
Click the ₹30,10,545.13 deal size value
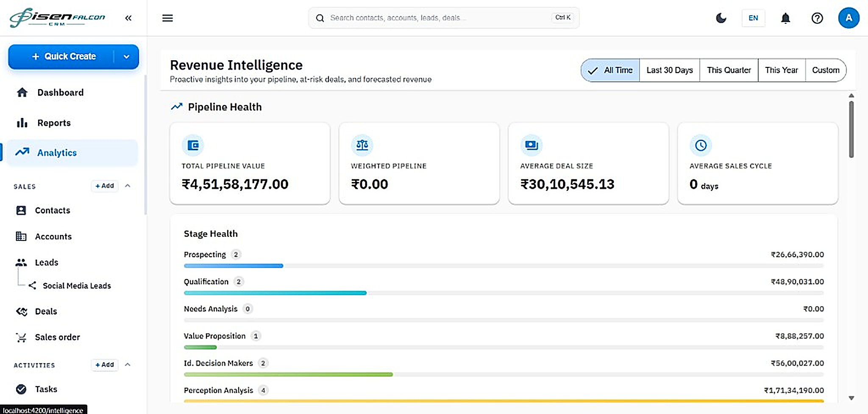568,184
